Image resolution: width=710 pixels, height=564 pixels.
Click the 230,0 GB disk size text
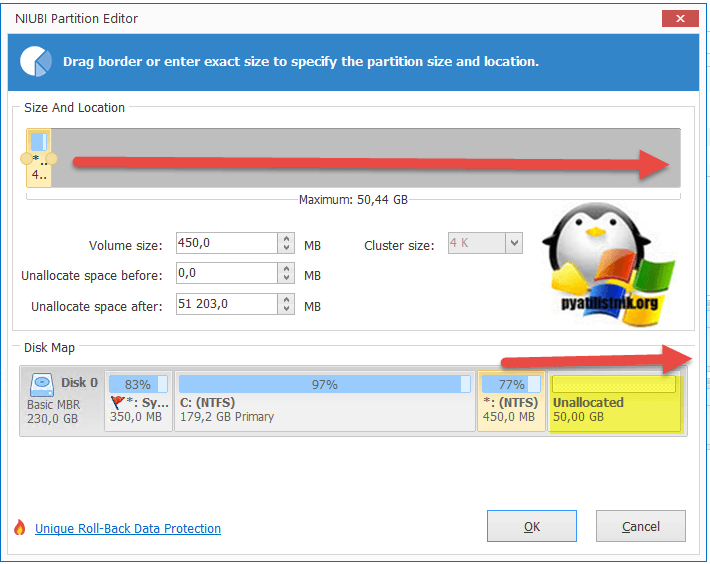click(x=52, y=419)
